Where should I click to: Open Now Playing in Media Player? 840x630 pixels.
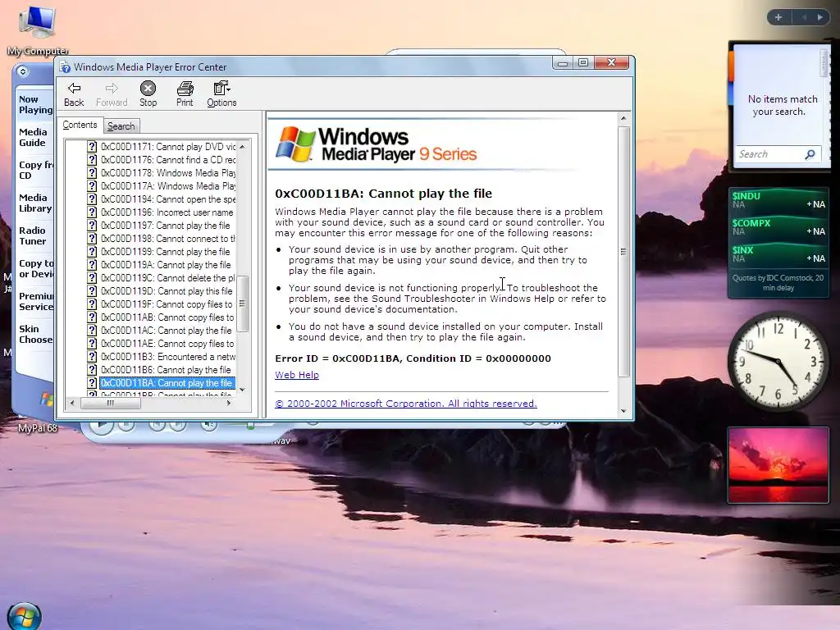click(35, 104)
